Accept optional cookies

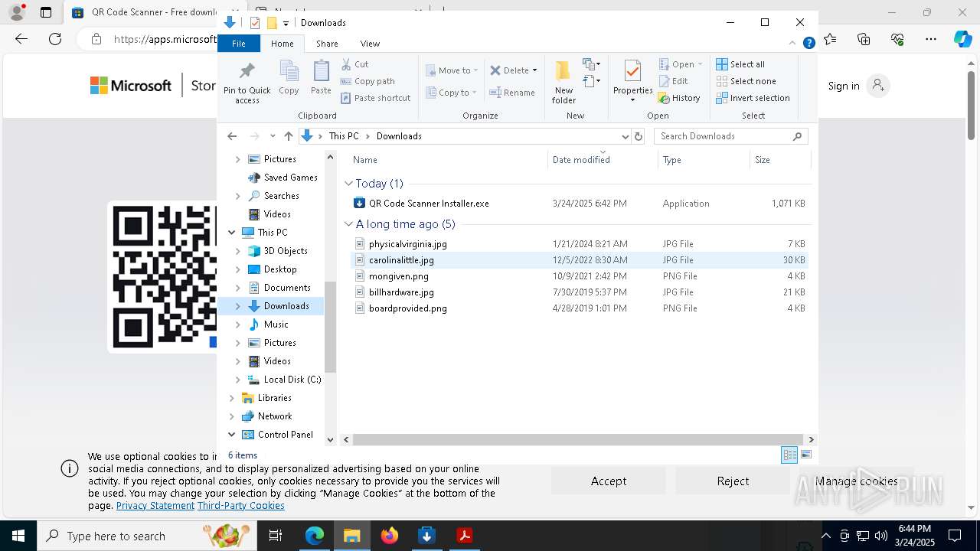tap(609, 481)
